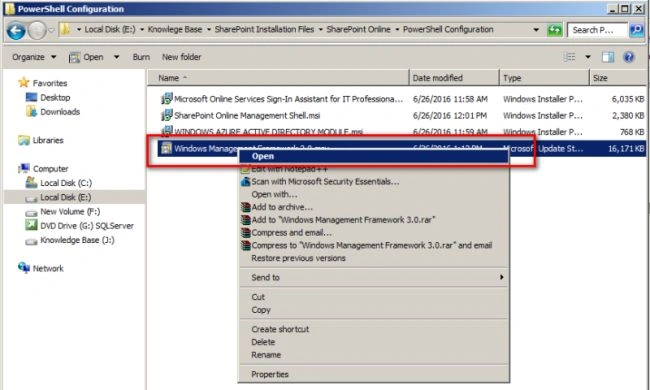Choose Compress and email... option
Screen dimensions: 650x390
(x=374, y=233)
